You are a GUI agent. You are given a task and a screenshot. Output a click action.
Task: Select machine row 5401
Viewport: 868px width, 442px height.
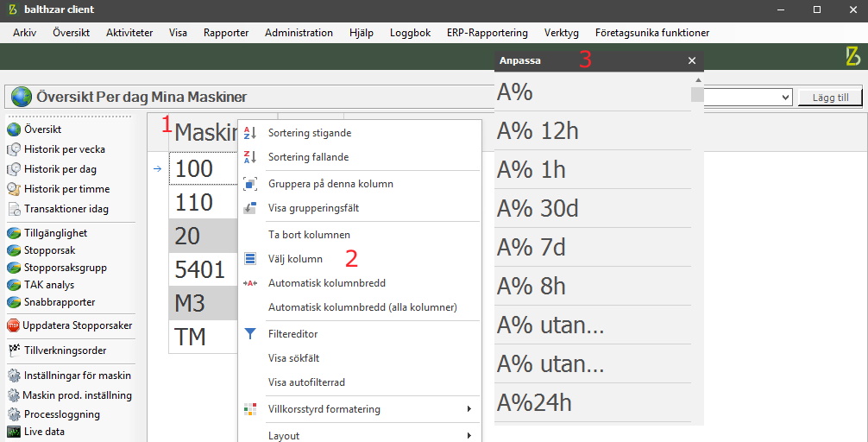tap(203, 269)
